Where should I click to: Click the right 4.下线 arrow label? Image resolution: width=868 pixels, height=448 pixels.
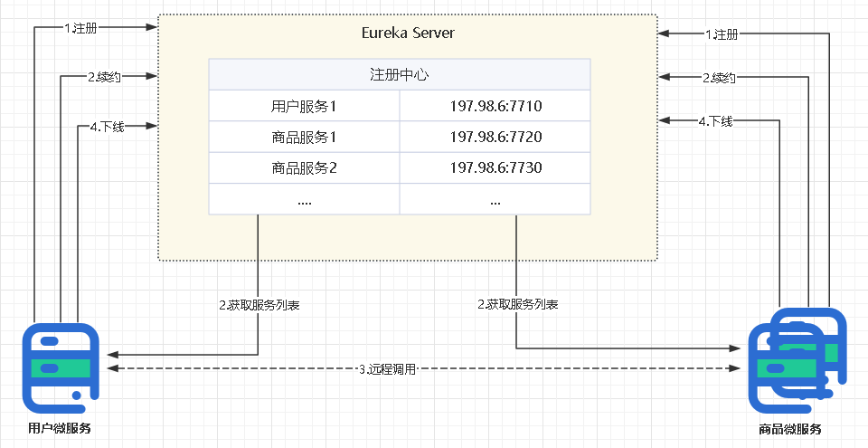(716, 121)
